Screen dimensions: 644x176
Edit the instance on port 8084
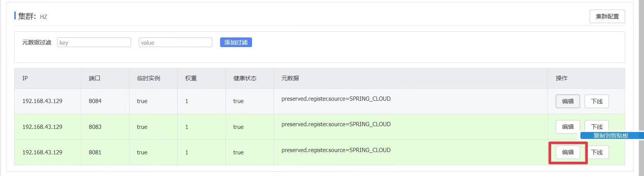point(568,102)
